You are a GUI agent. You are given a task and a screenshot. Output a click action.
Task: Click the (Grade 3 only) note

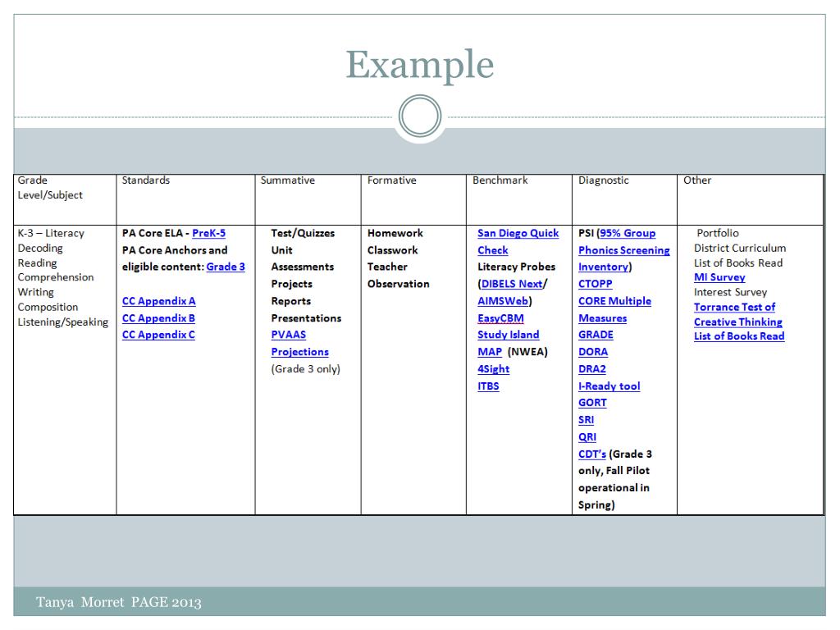point(305,369)
